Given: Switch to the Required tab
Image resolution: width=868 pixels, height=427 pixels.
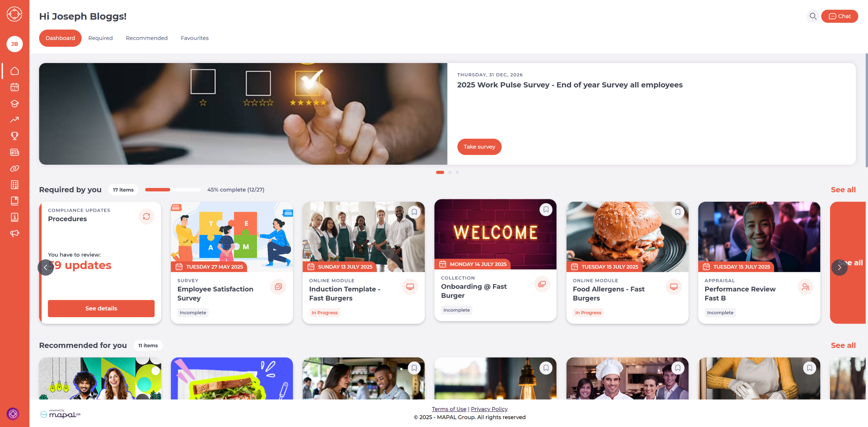Looking at the screenshot, I should (100, 38).
